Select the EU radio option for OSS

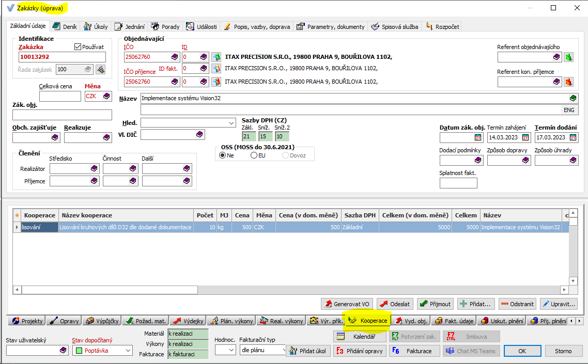click(254, 155)
